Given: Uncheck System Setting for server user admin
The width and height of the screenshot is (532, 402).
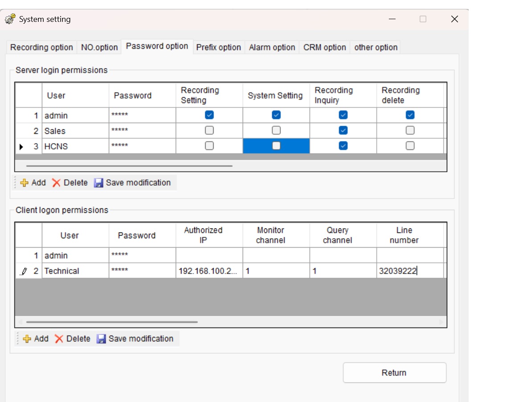Looking at the screenshot, I should click(x=276, y=115).
